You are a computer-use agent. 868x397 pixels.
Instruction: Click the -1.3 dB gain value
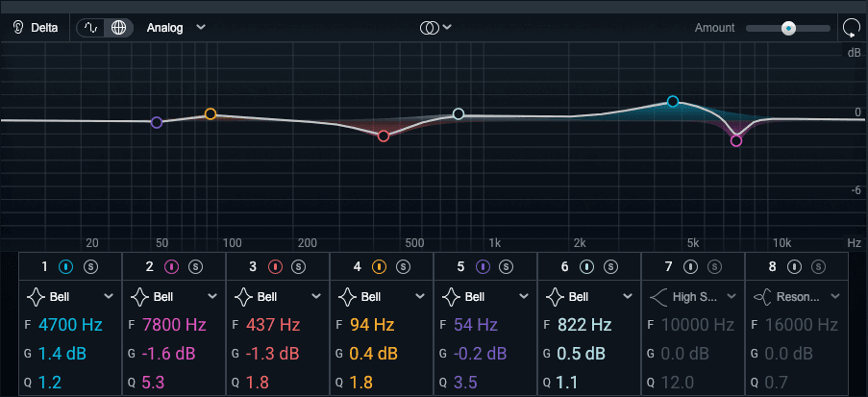click(x=272, y=353)
